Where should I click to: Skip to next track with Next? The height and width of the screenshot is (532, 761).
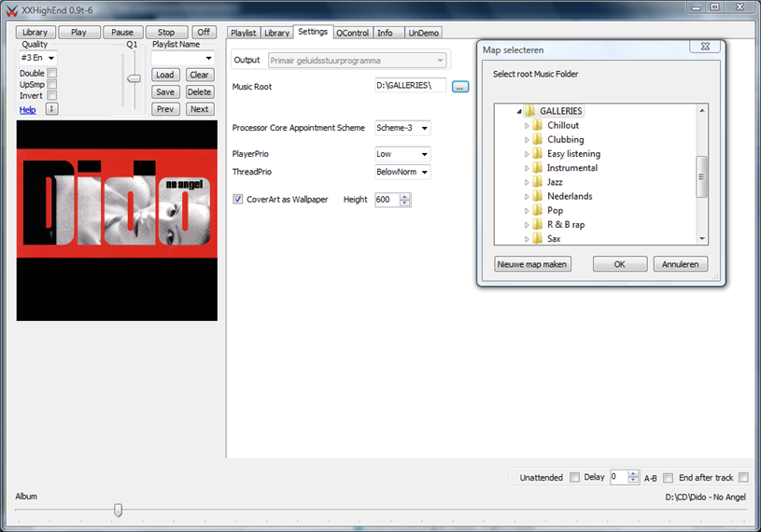point(200,109)
